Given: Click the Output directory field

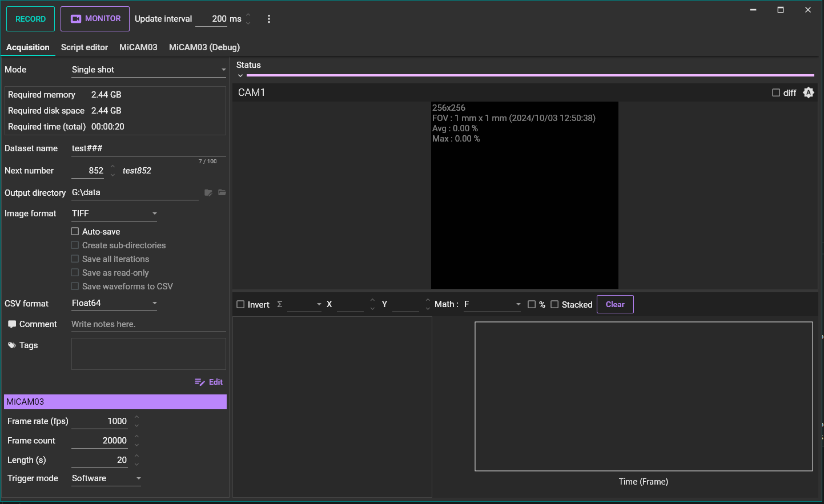Looking at the screenshot, I should (x=135, y=193).
